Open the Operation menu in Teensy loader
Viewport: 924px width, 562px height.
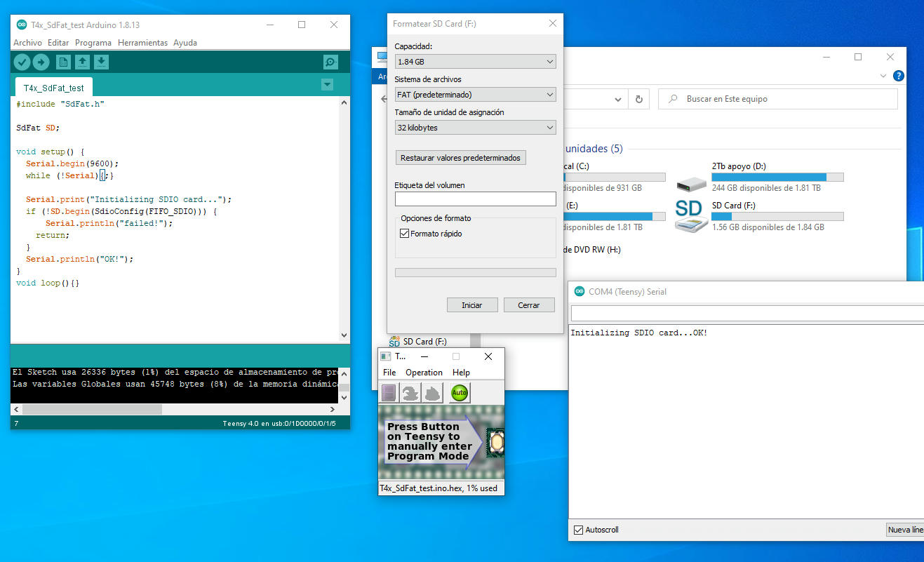coord(424,373)
